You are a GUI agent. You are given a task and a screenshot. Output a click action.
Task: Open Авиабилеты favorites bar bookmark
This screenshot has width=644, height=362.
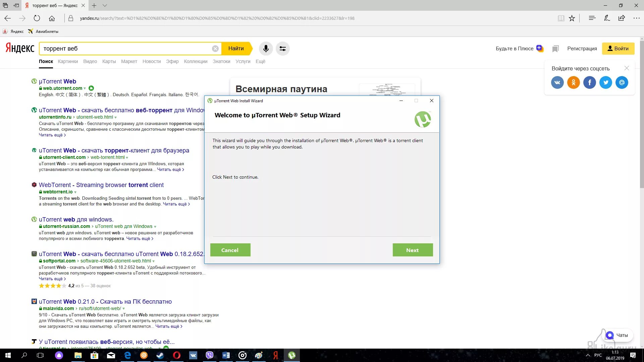point(43,32)
